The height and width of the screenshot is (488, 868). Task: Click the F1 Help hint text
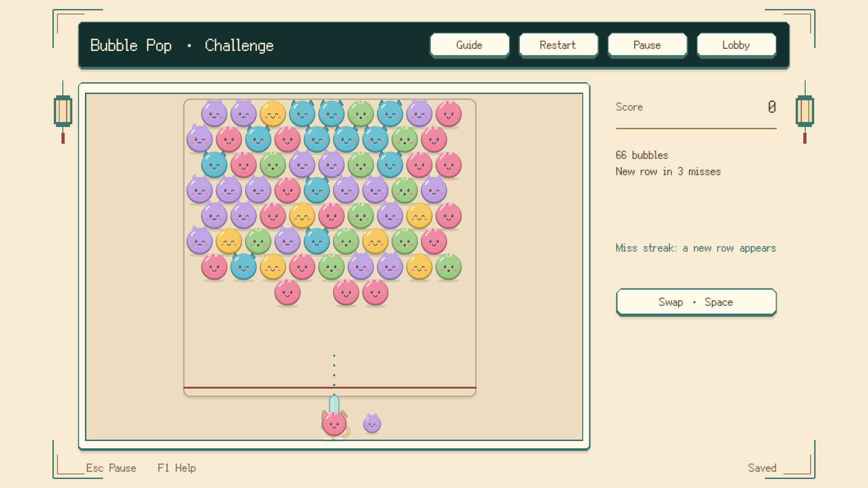(177, 468)
